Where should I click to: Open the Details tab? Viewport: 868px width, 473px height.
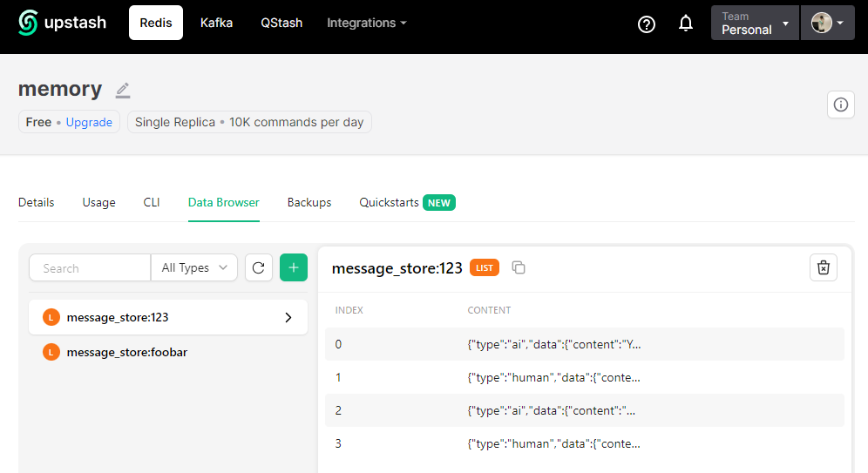36,202
